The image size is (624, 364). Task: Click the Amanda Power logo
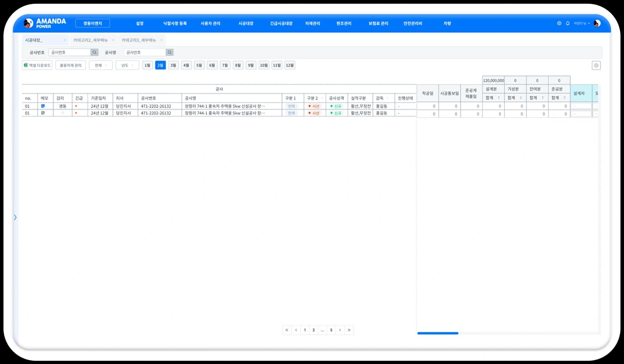45,23
